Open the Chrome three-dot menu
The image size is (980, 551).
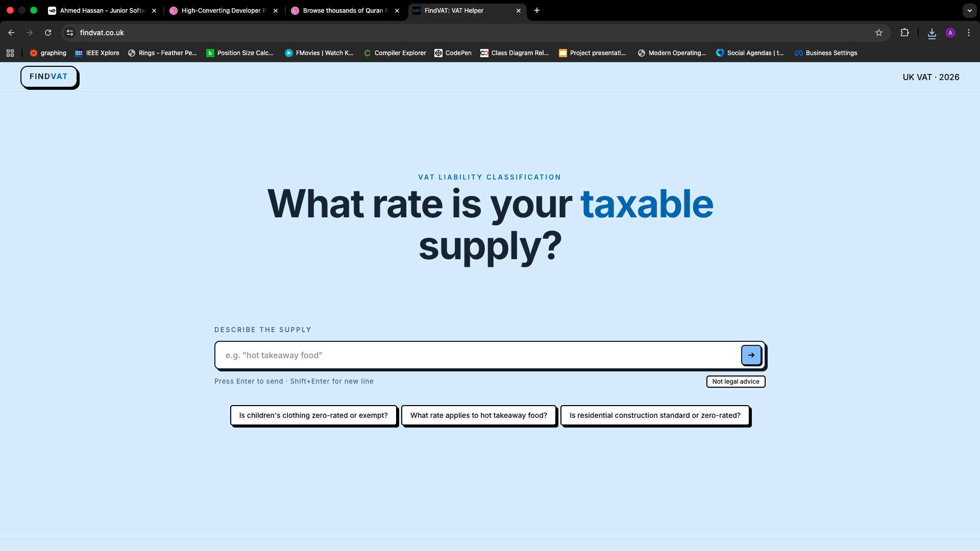(969, 33)
